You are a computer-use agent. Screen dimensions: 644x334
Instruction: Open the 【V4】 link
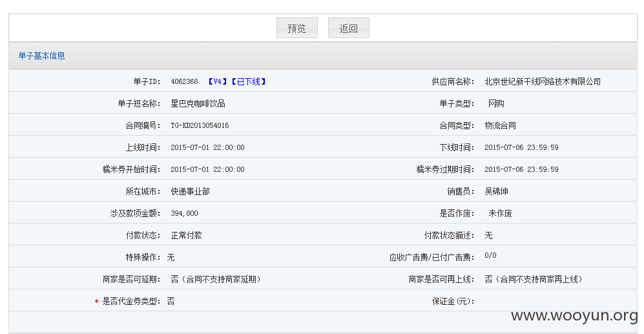click(x=217, y=82)
